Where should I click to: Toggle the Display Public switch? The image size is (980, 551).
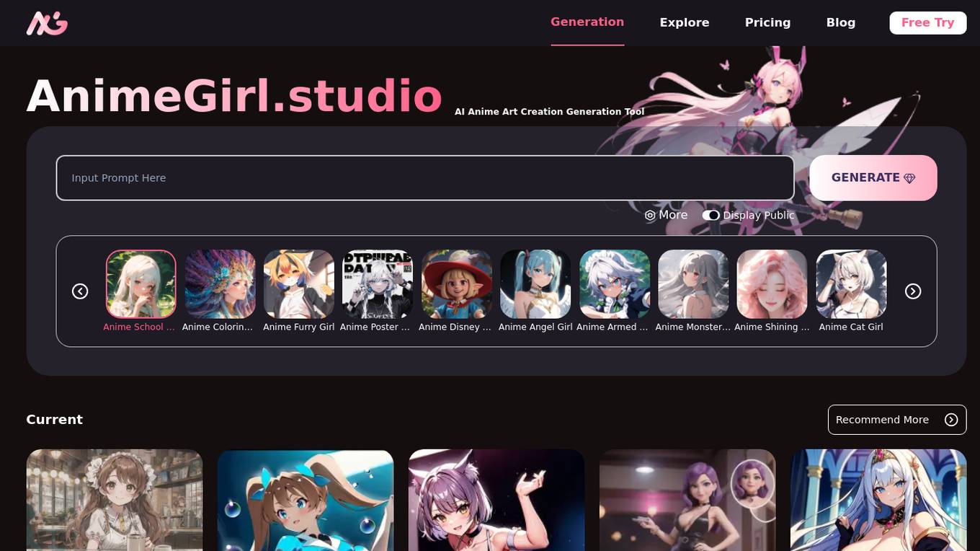pos(711,215)
